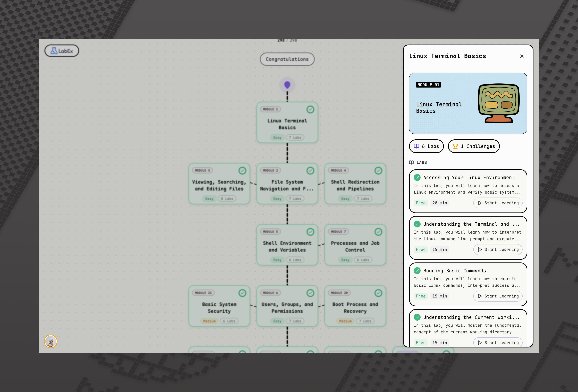
Task: Switch to the 6 Labs tab
Action: click(x=426, y=146)
